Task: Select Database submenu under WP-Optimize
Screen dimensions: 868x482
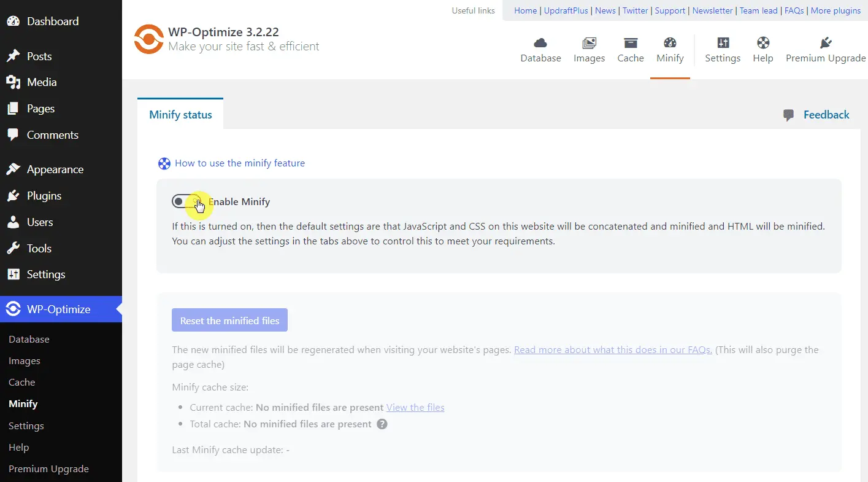Action: [29, 339]
